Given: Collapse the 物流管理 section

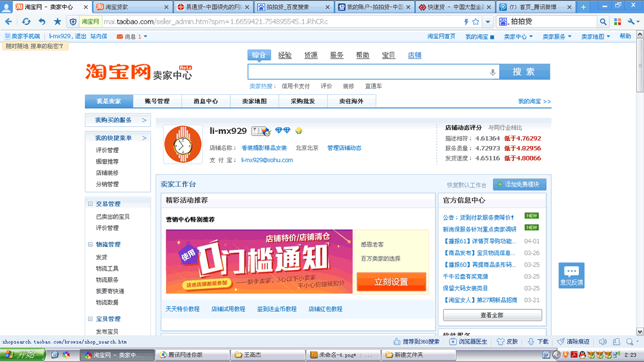Looking at the screenshot, I should click(x=90, y=244).
